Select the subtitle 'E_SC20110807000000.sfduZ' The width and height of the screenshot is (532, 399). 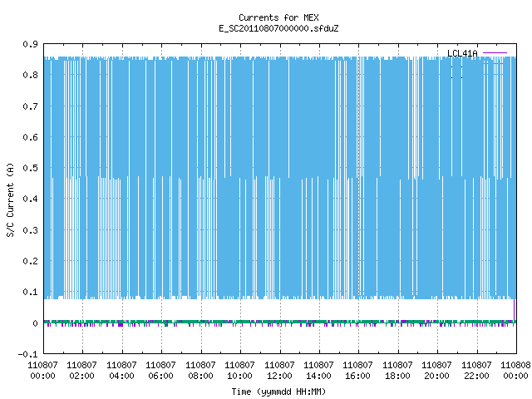click(278, 28)
